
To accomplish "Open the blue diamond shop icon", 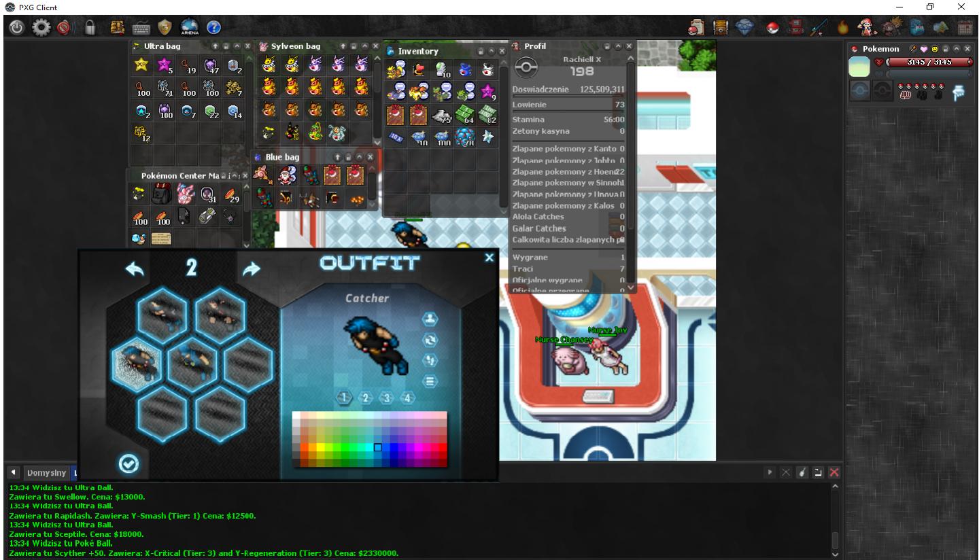I will [746, 27].
